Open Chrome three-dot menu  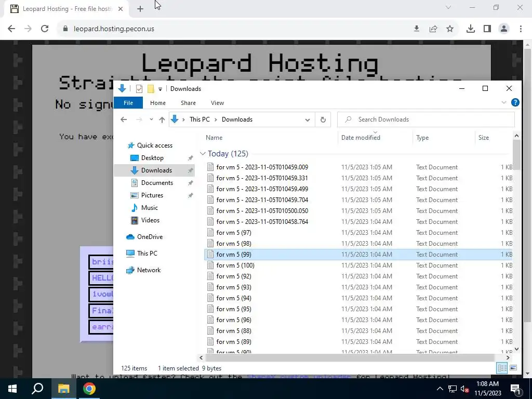[521, 29]
